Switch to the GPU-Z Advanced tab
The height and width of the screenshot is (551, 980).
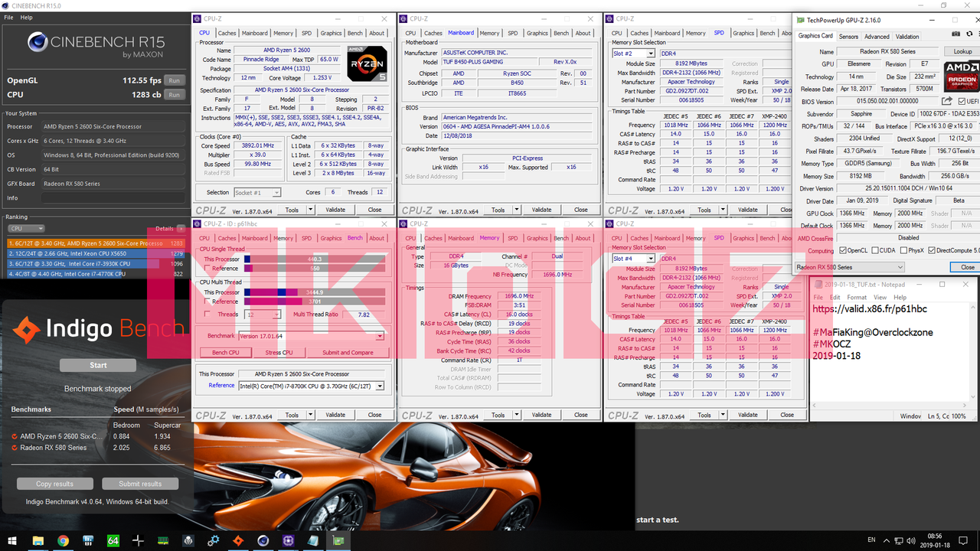point(877,36)
